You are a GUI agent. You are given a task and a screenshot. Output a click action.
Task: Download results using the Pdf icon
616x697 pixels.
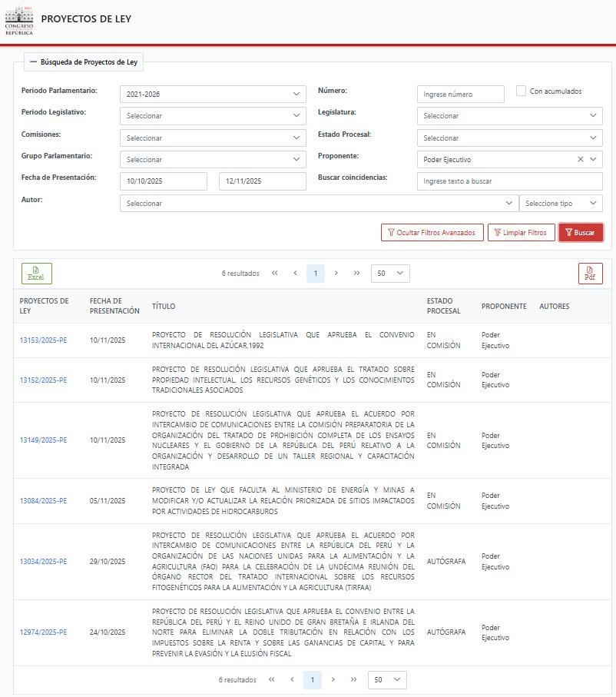pos(590,274)
